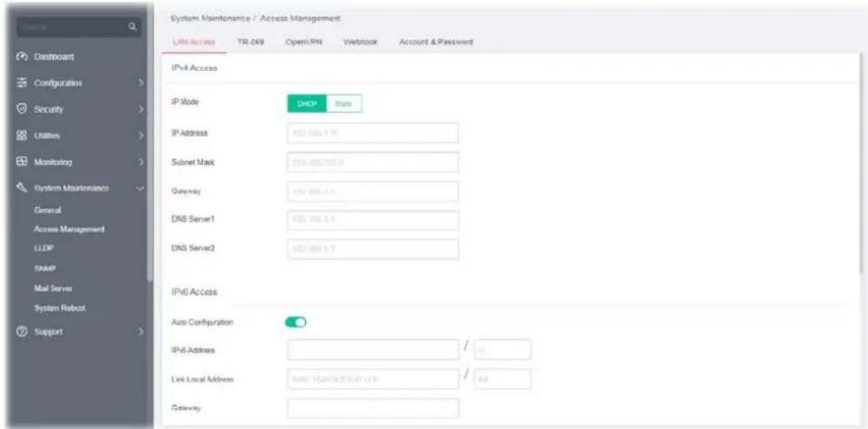Screen dimensions: 868x429
Task: Click the search magnifier icon in sidebar
Action: coord(132,26)
